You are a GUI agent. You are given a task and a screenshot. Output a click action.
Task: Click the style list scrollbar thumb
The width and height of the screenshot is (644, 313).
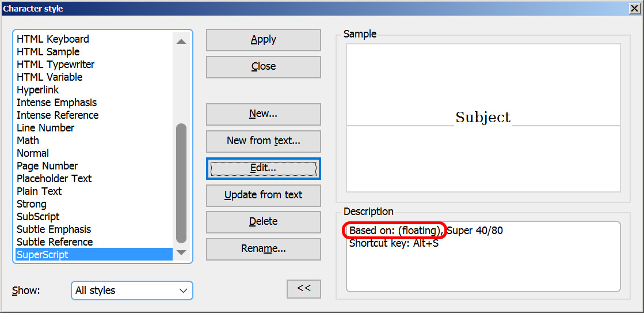(181, 182)
